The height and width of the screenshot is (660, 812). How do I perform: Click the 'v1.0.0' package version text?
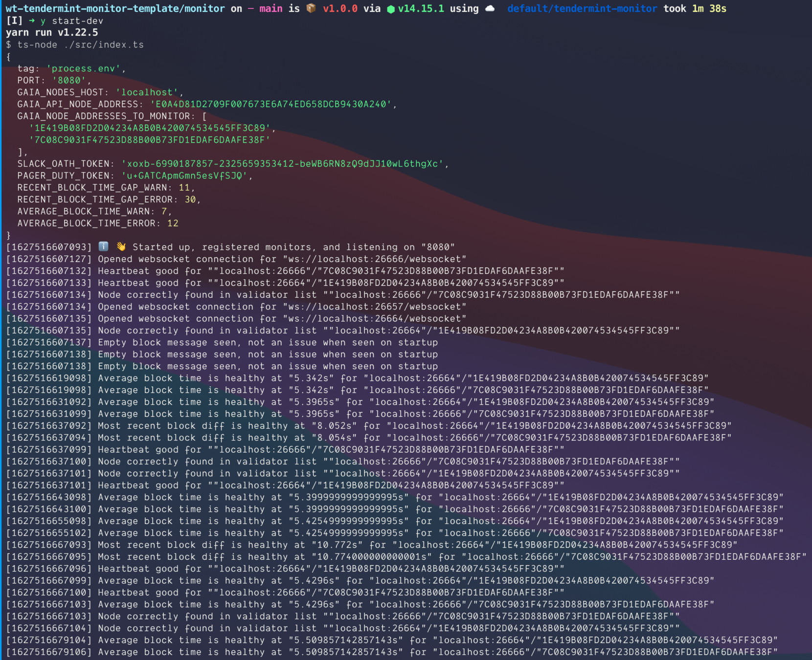(340, 8)
